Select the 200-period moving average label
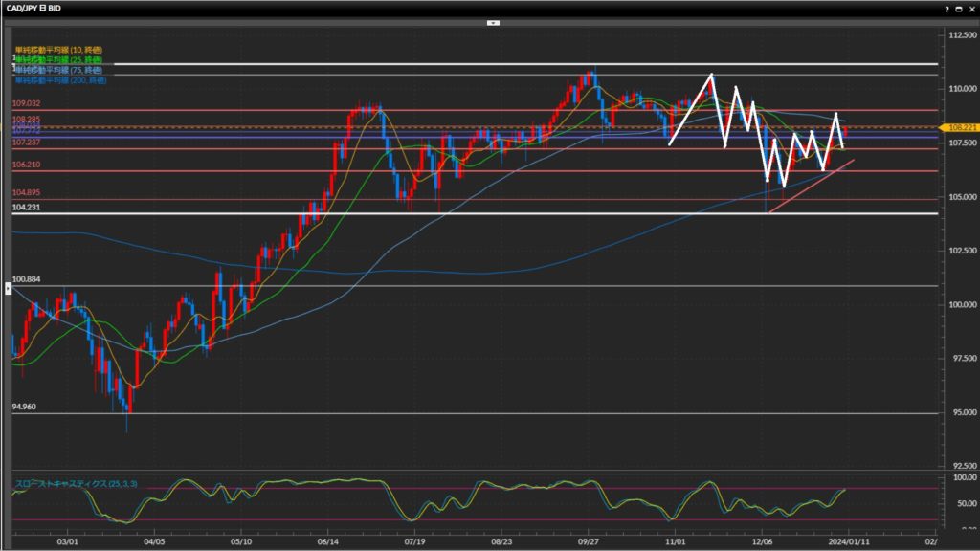The height and width of the screenshot is (551, 980). point(60,80)
